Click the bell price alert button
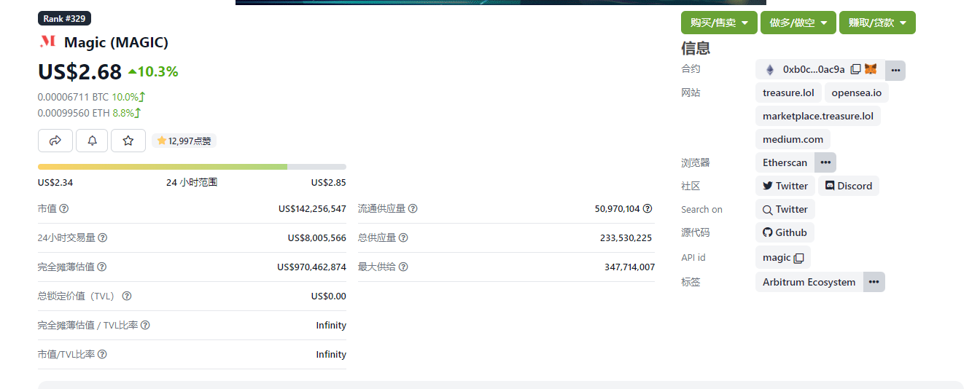The width and height of the screenshot is (980, 389). 92,141
